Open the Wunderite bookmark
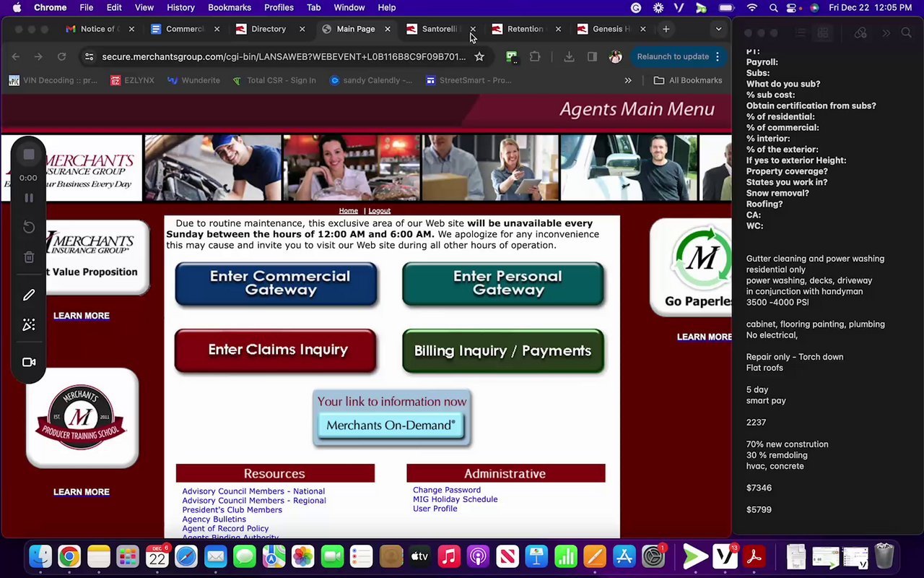 pos(193,80)
